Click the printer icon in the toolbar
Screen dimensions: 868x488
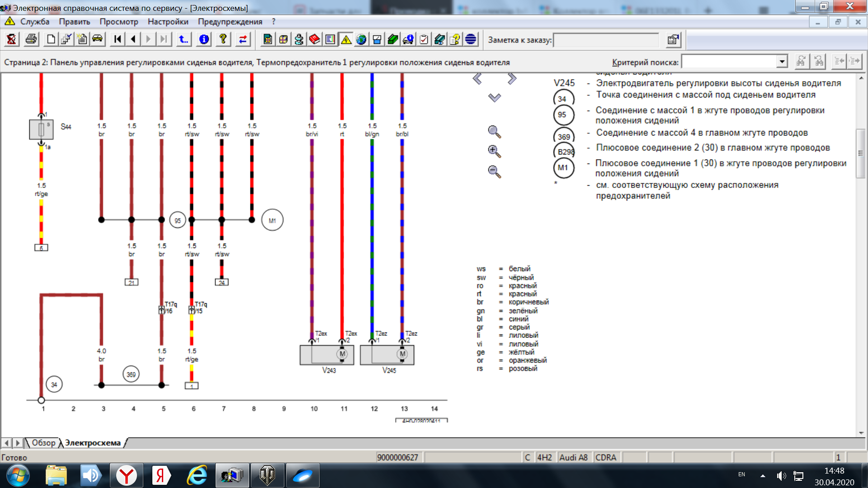31,40
